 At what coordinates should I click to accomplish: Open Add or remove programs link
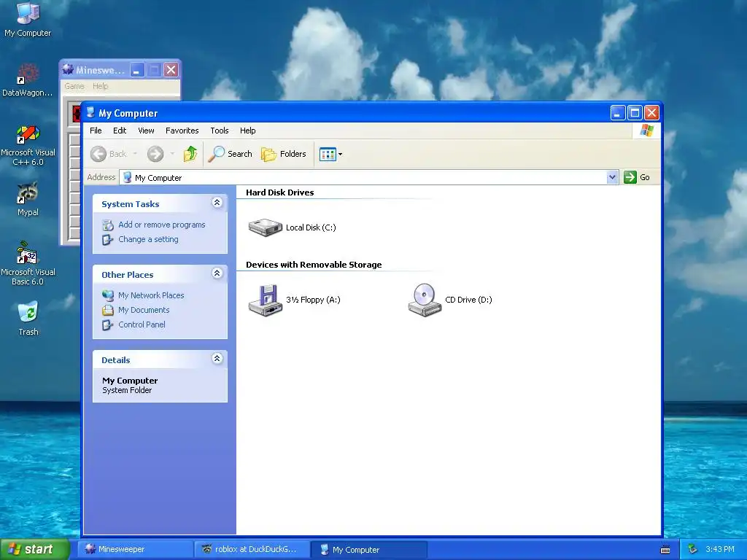click(x=161, y=225)
